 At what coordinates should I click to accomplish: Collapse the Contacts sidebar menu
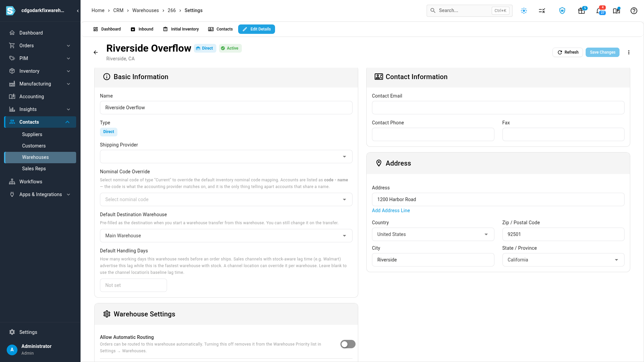(x=67, y=122)
